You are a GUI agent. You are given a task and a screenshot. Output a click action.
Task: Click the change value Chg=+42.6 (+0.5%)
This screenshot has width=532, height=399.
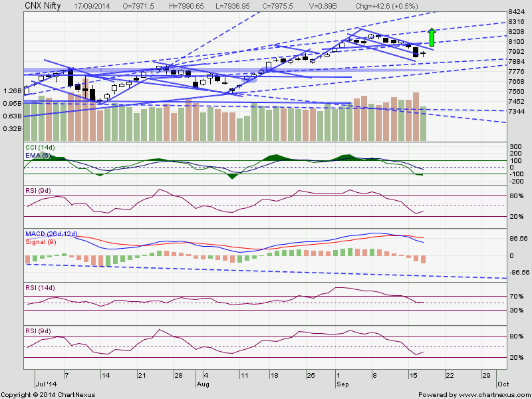(387, 6)
